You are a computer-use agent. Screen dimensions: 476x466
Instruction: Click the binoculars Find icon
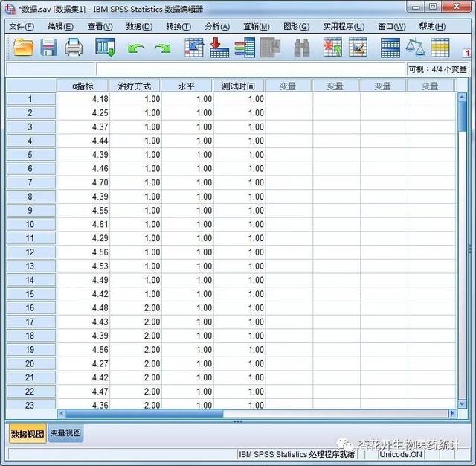302,48
